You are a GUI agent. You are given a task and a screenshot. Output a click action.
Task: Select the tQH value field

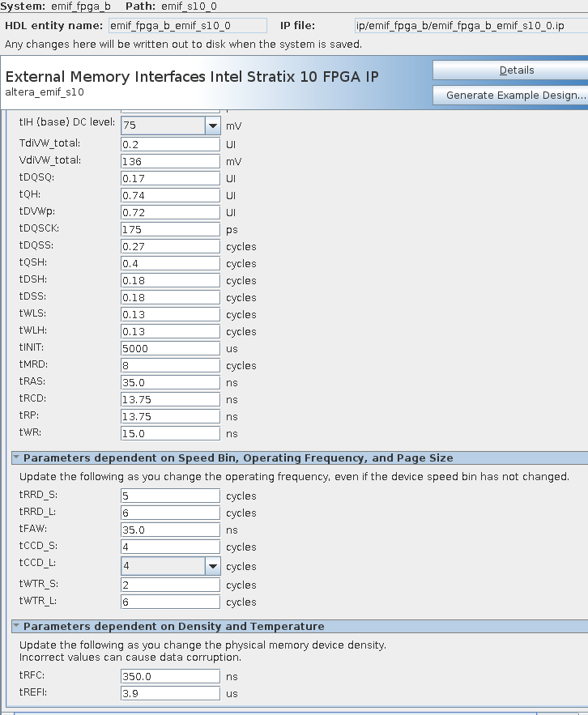coord(171,196)
